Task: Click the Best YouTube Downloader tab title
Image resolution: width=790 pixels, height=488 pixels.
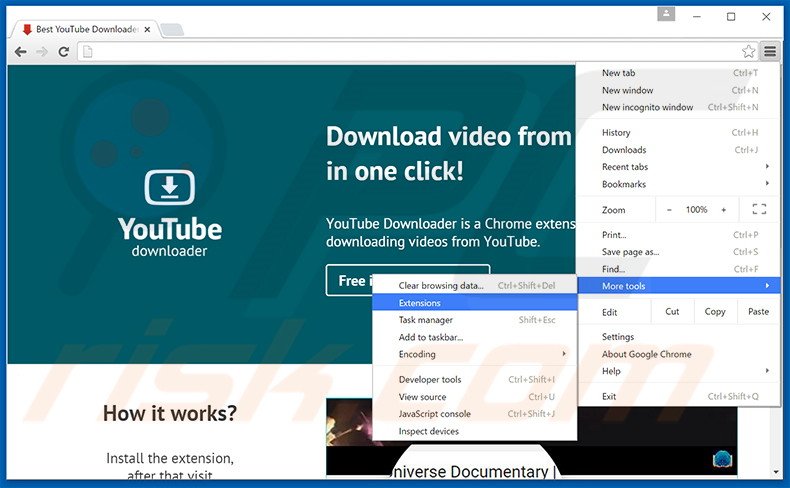Action: (87, 30)
